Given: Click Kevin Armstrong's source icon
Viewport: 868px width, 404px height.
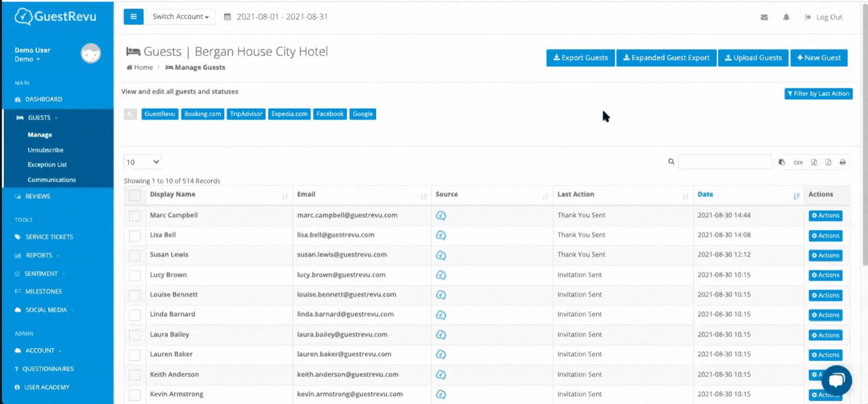Looking at the screenshot, I should (x=441, y=394).
